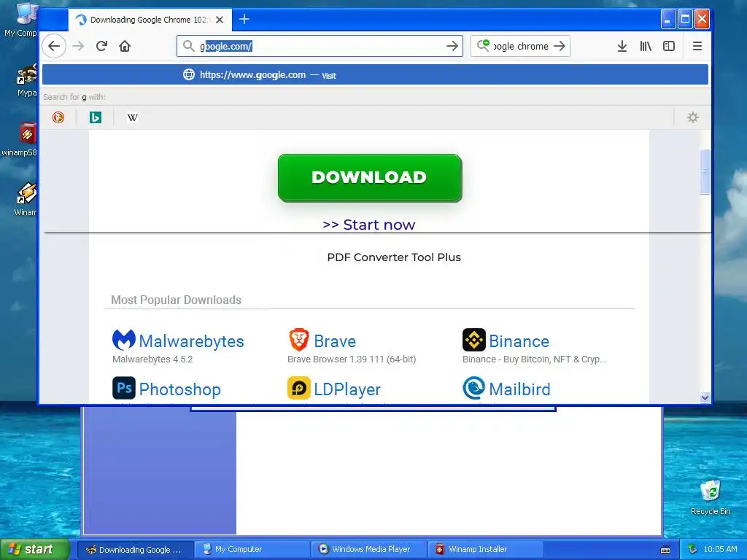The height and width of the screenshot is (560, 747).
Task: Click Brave Browser 1.39.111 (64-bit) text
Action: click(x=352, y=359)
